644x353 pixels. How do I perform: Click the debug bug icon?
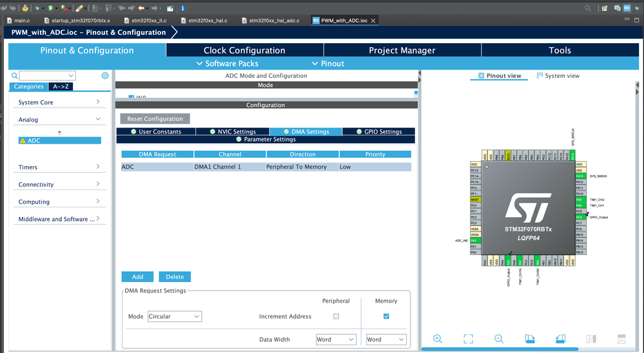click(x=37, y=8)
